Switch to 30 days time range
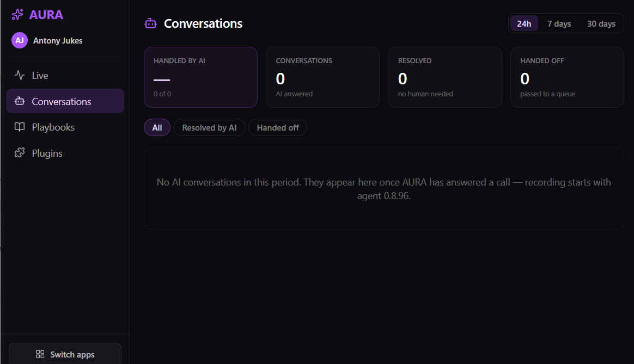The image size is (634, 364). pos(601,24)
